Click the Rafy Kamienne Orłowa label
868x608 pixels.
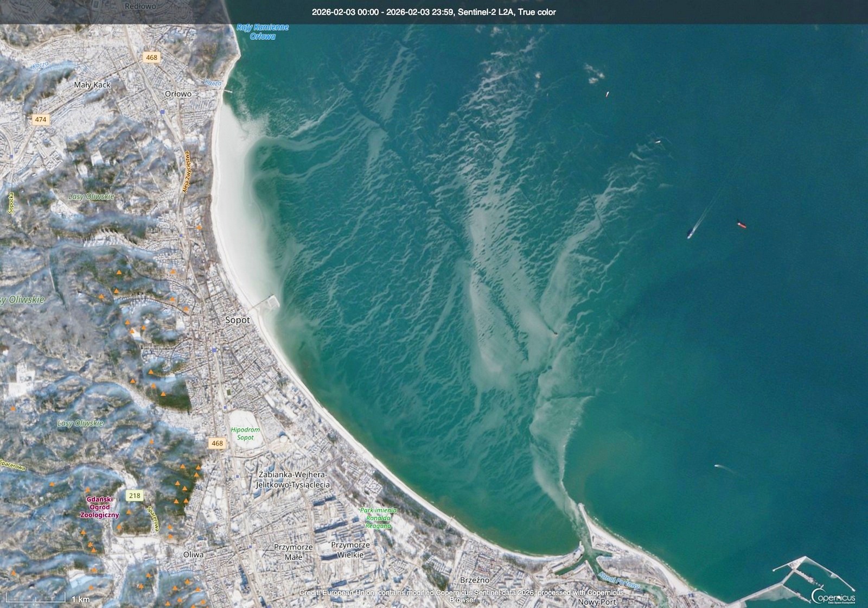[x=263, y=31]
